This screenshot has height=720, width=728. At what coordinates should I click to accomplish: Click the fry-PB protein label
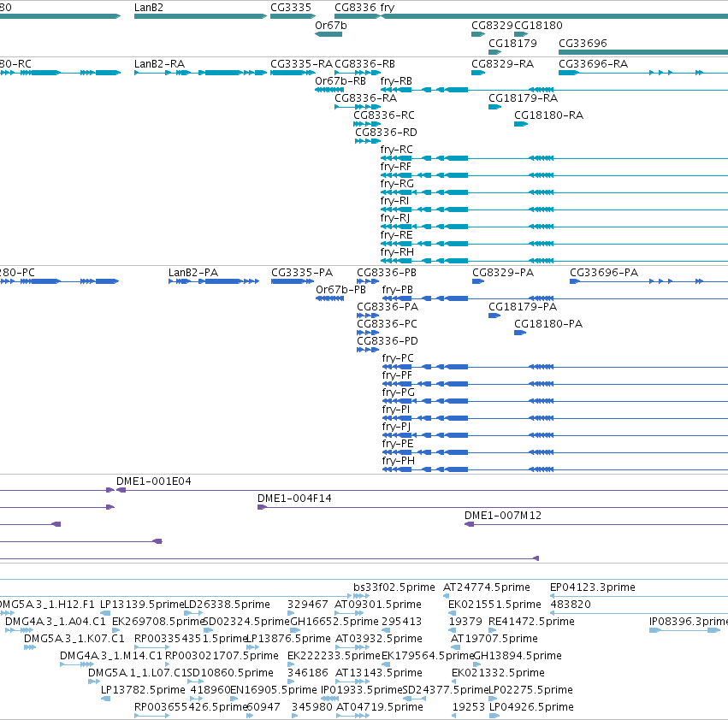398,290
